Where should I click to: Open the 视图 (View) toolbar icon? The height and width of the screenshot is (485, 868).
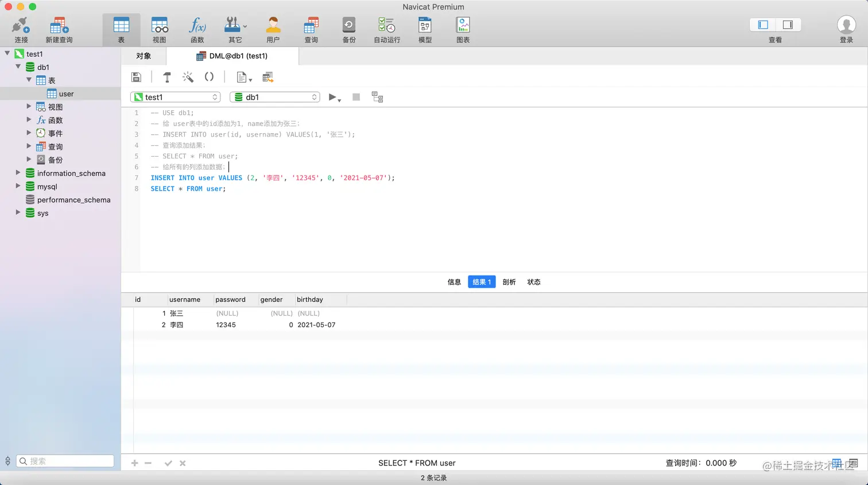pyautogui.click(x=159, y=26)
